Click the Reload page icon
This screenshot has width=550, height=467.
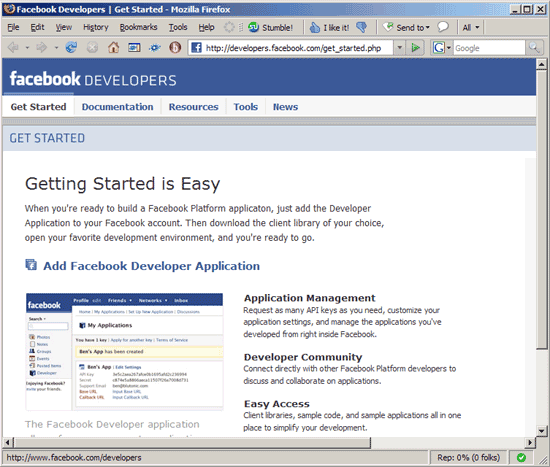(71, 47)
